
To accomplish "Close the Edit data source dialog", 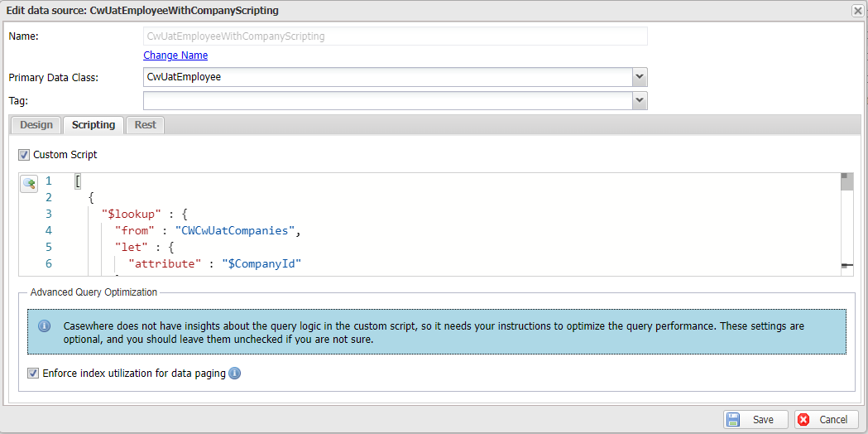I will click(858, 11).
